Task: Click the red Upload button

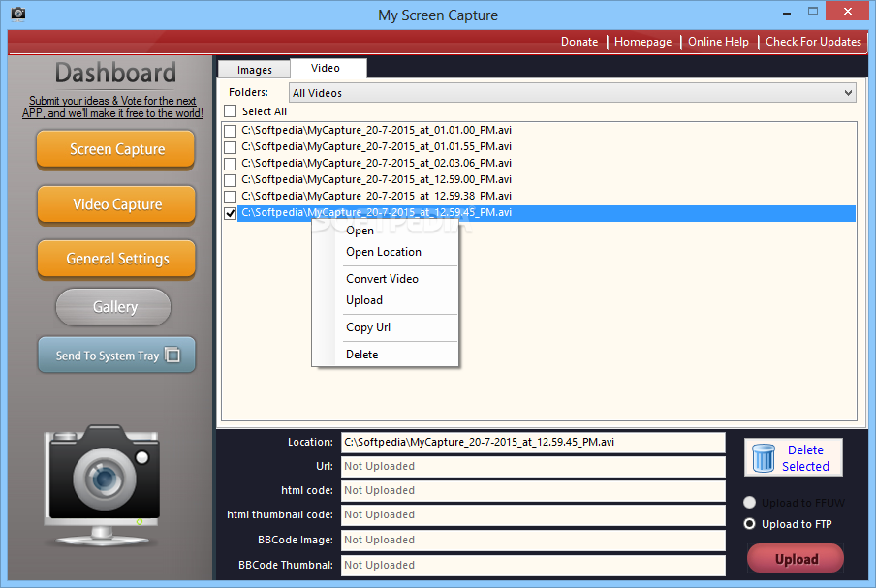Action: point(796,558)
